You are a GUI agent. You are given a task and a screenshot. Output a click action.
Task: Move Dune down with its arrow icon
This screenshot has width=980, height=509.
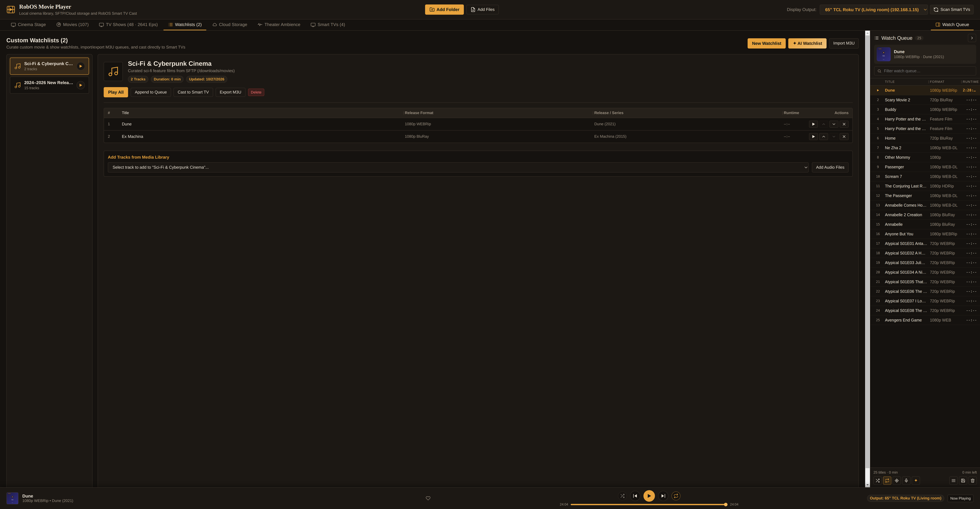click(x=834, y=124)
